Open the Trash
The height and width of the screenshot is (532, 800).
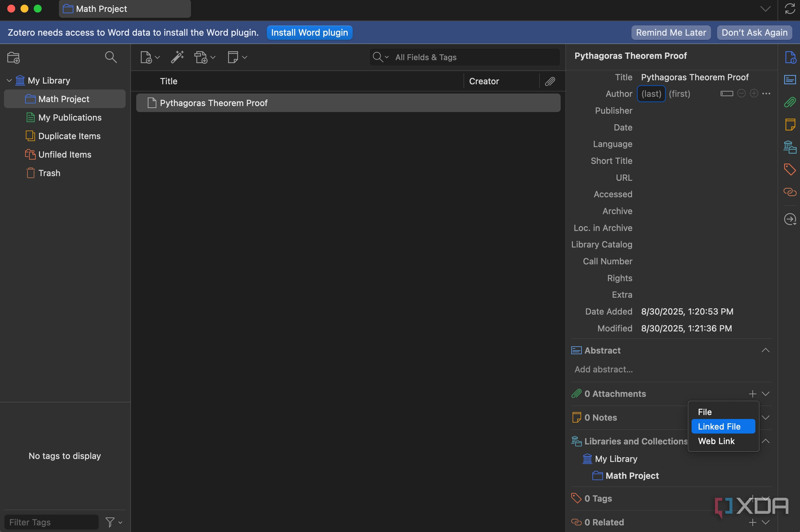[x=49, y=173]
